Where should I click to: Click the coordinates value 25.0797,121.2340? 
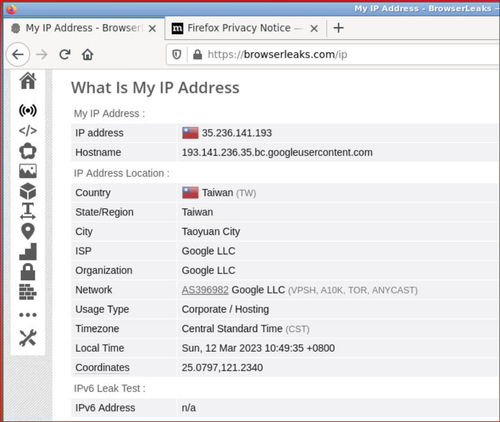222,368
